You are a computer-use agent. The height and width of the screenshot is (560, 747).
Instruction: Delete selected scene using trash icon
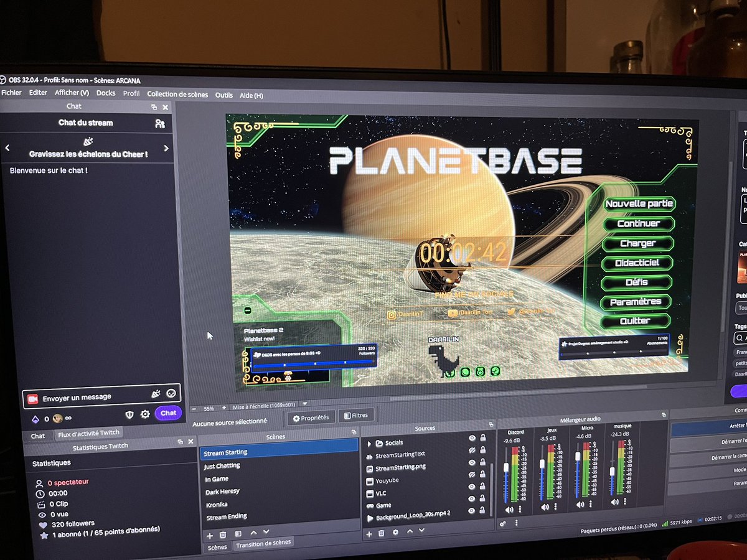[223, 535]
